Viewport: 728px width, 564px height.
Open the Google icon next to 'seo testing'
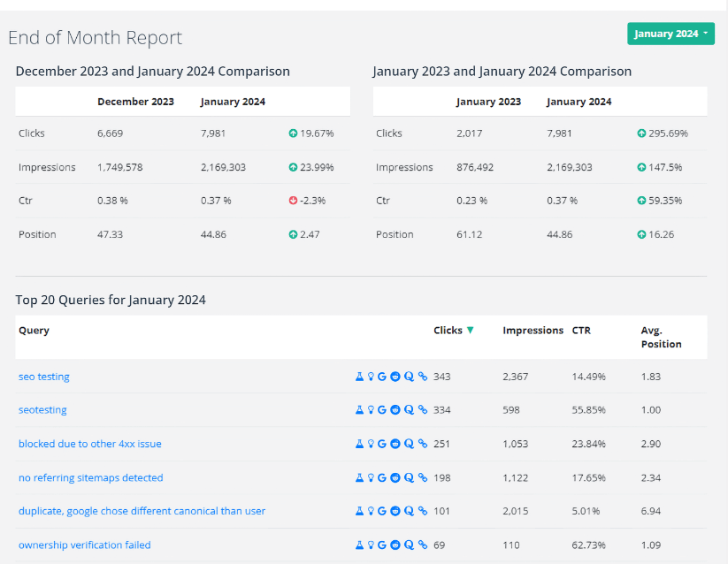click(382, 376)
